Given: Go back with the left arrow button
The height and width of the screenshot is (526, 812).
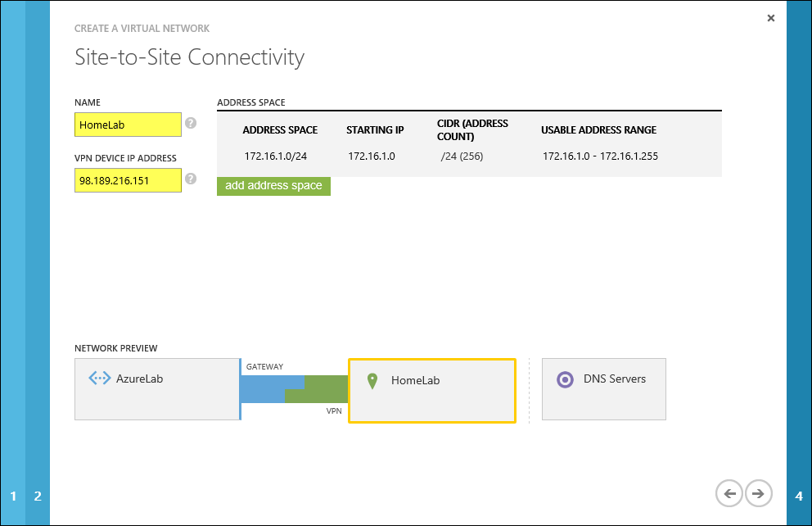Looking at the screenshot, I should (x=728, y=493).
